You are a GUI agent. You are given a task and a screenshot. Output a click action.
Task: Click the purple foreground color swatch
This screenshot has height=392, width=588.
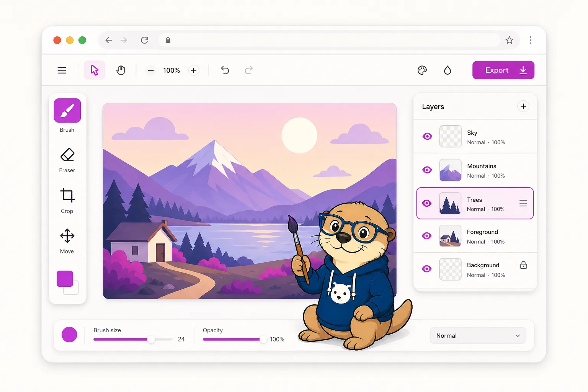pos(65,279)
